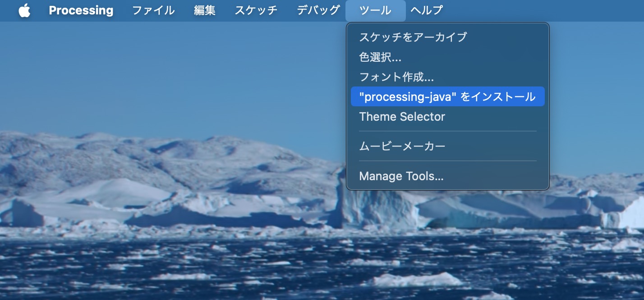Open the 色選択... color picker tool
Image resolution: width=644 pixels, height=300 pixels.
(380, 57)
